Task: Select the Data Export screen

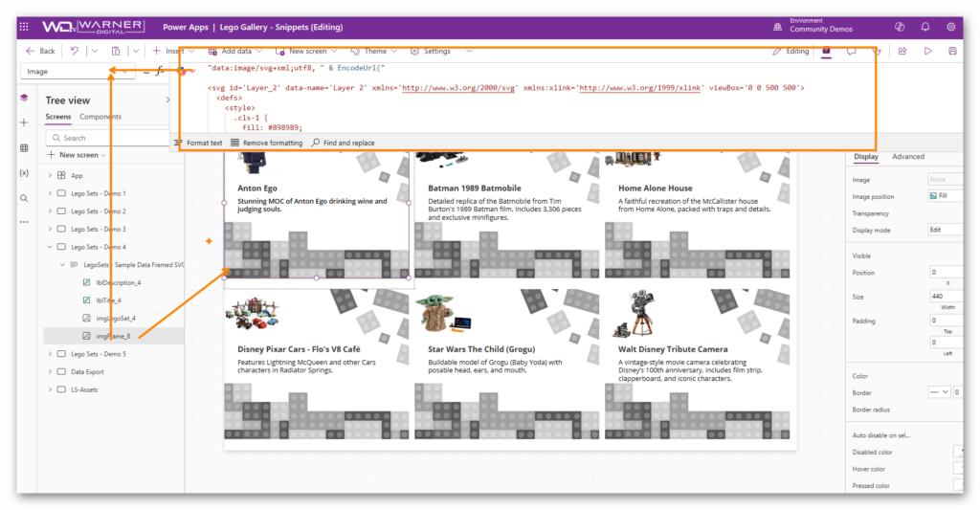Action: click(87, 372)
